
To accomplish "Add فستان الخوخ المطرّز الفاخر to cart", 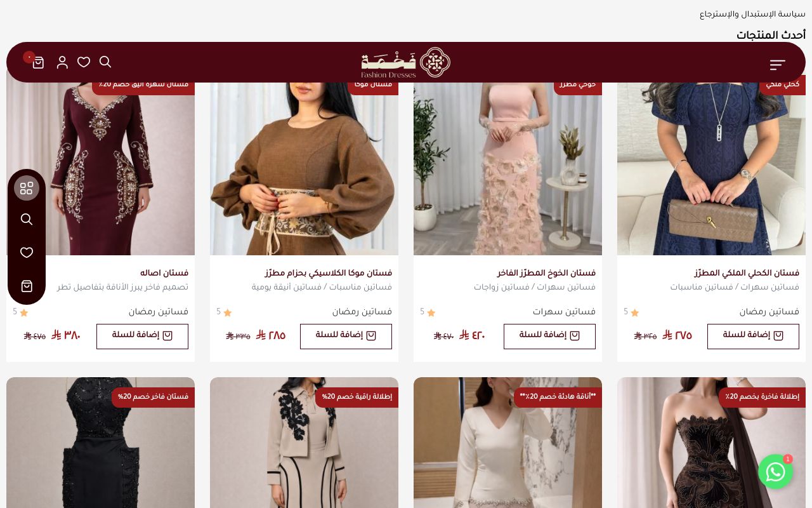I will [549, 336].
